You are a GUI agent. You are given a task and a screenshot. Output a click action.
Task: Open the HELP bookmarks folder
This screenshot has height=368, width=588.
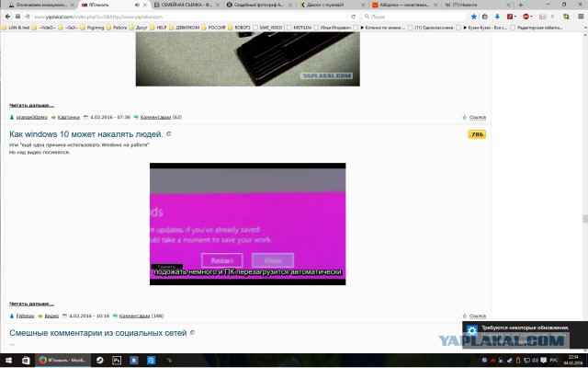coord(158,28)
